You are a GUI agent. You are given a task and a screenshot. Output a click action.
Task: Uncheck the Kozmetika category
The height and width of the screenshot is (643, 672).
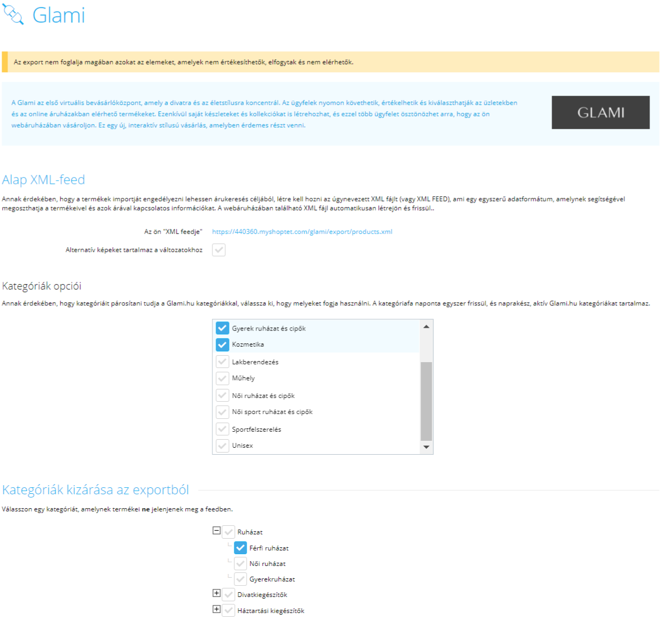click(x=223, y=345)
